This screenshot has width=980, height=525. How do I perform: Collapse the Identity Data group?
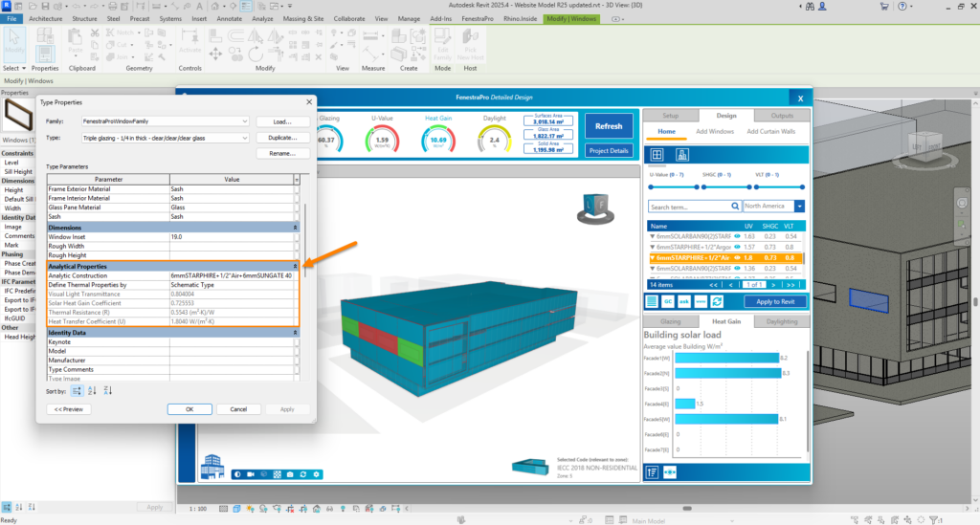coord(295,333)
